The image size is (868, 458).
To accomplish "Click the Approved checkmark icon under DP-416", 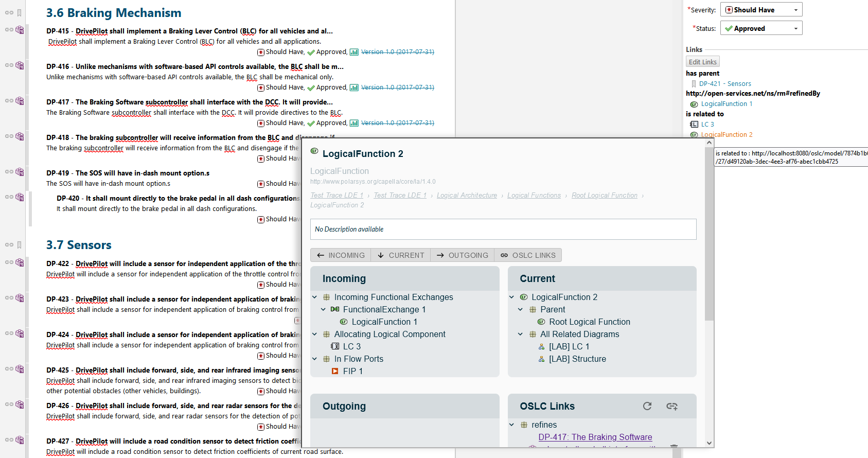I will pyautogui.click(x=311, y=87).
